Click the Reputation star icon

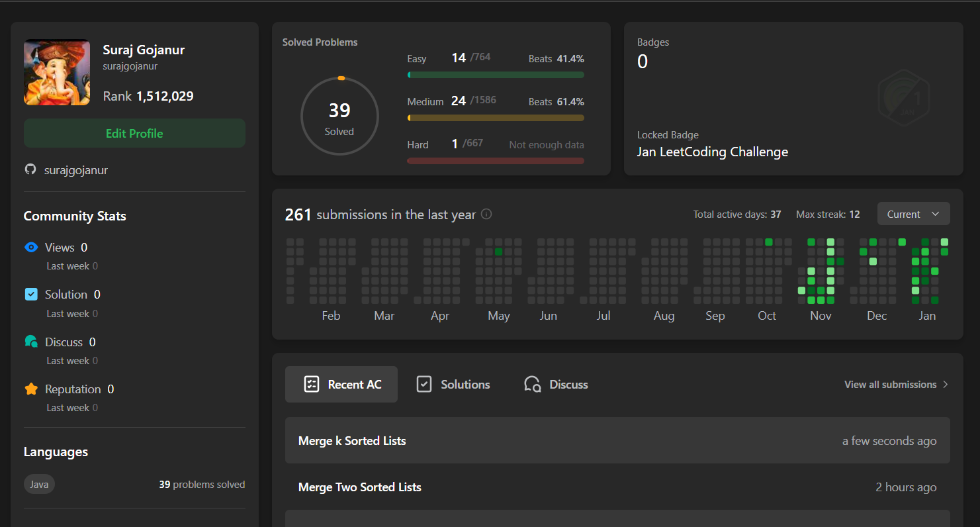click(x=31, y=389)
